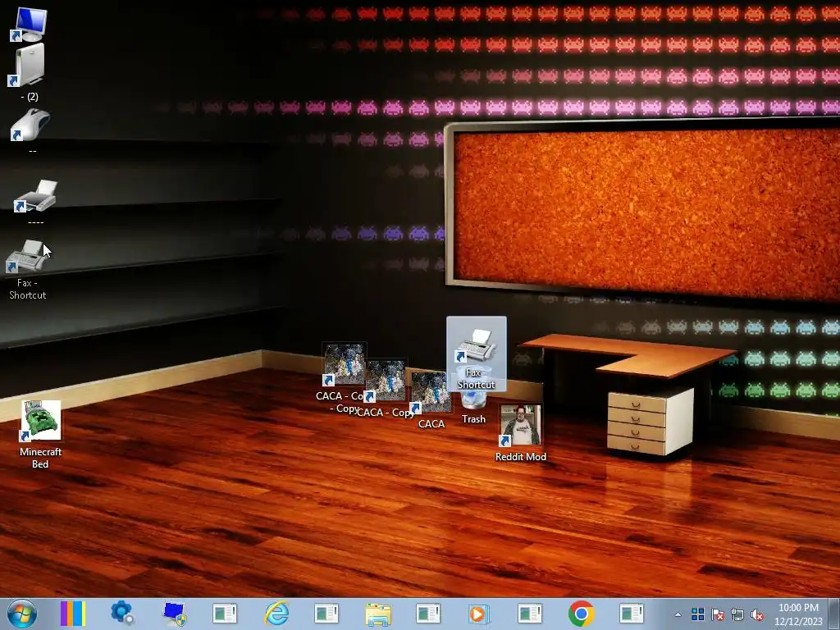Image resolution: width=840 pixels, height=630 pixels.
Task: Open the generic window icon left of Internet Explorer
Action: (x=225, y=614)
